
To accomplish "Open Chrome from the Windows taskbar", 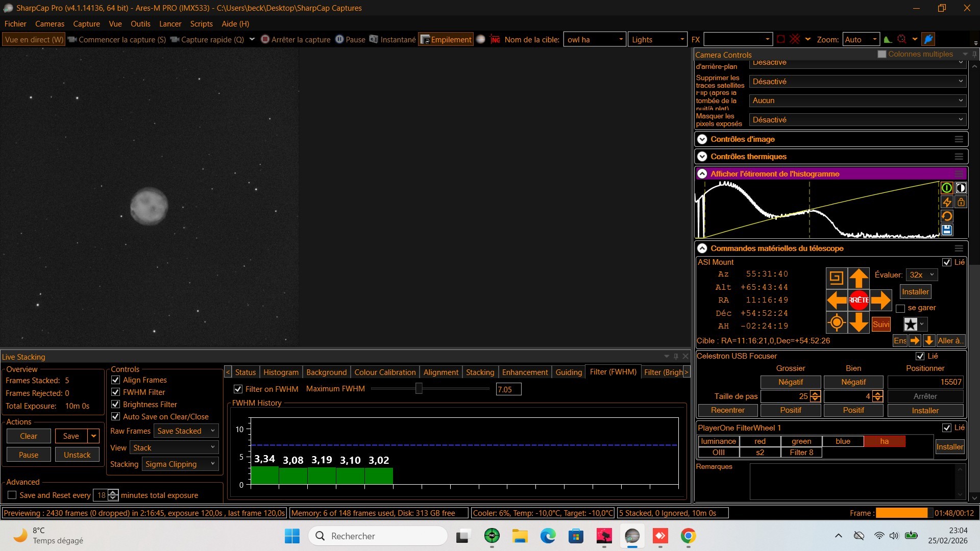I will (688, 536).
